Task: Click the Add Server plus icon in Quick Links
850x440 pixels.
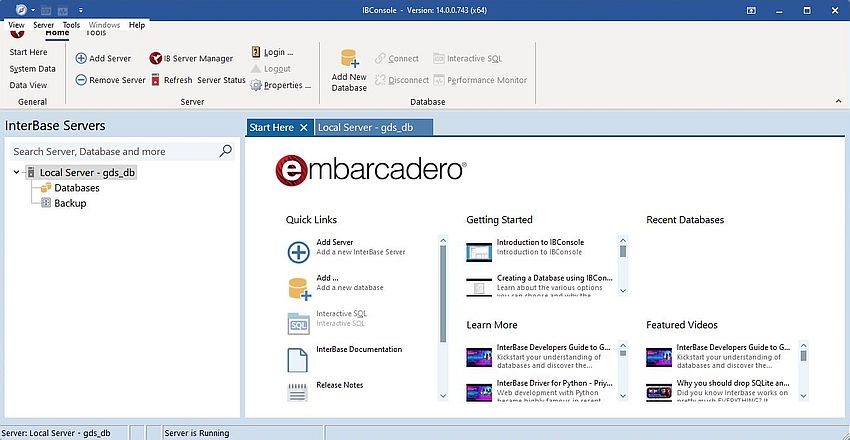Action: 299,252
